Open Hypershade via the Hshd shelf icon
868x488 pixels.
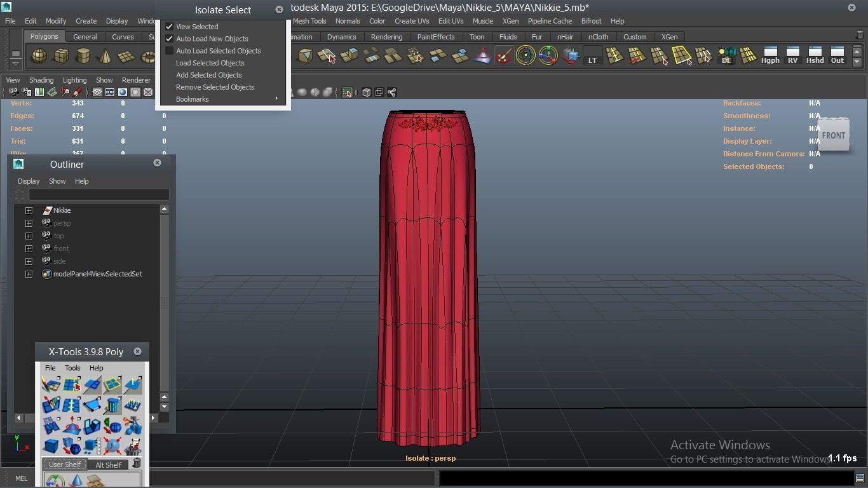click(x=815, y=56)
